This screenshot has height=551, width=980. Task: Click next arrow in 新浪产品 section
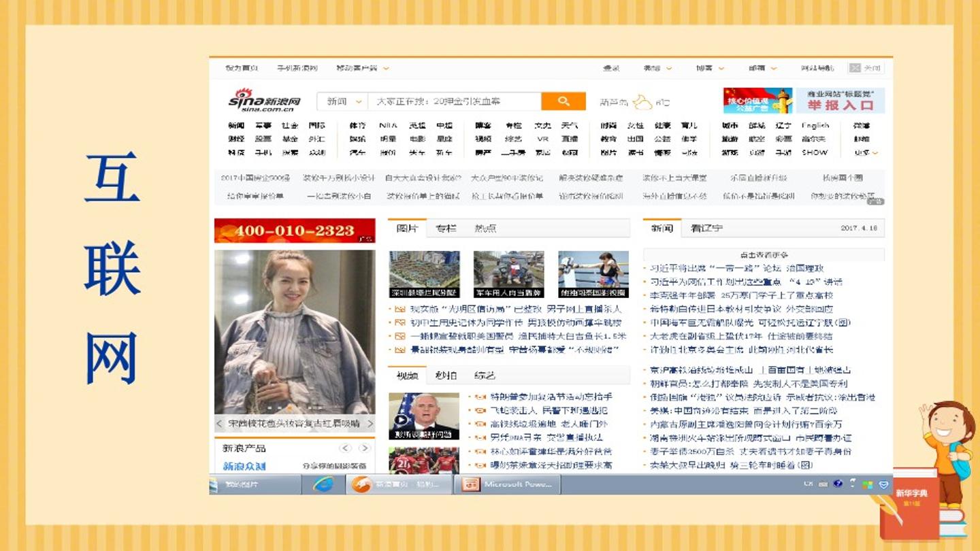365,448
